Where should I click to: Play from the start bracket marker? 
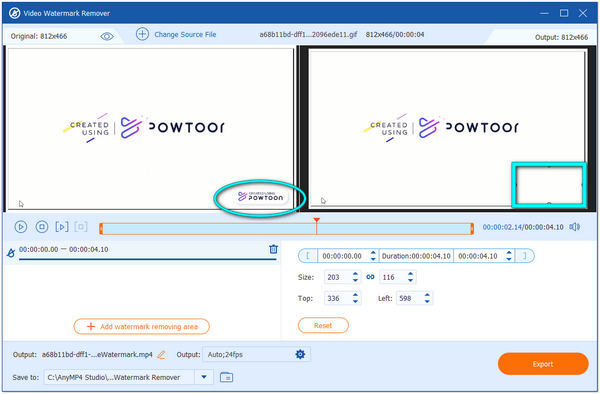coord(62,227)
